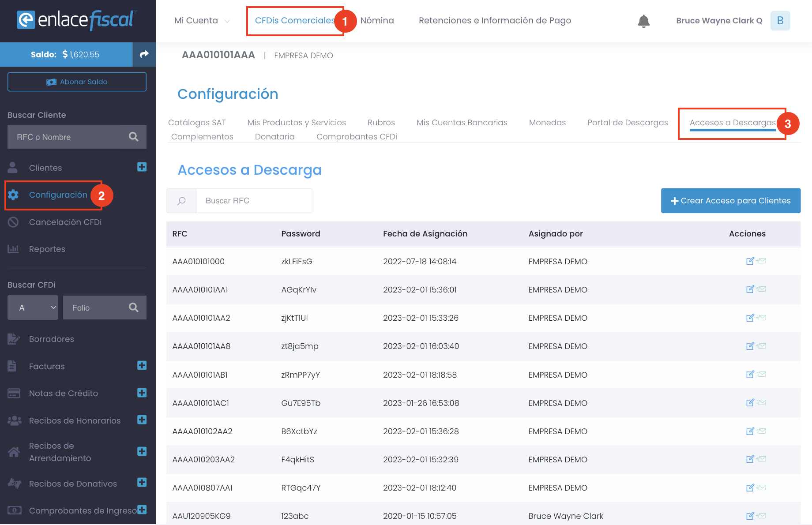This screenshot has height=525, width=812.
Task: Select the Catálogos SAT tab
Action: [197, 123]
